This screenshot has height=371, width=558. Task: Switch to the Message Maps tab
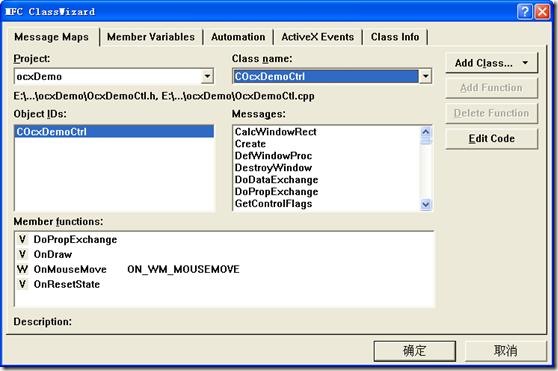click(x=52, y=37)
